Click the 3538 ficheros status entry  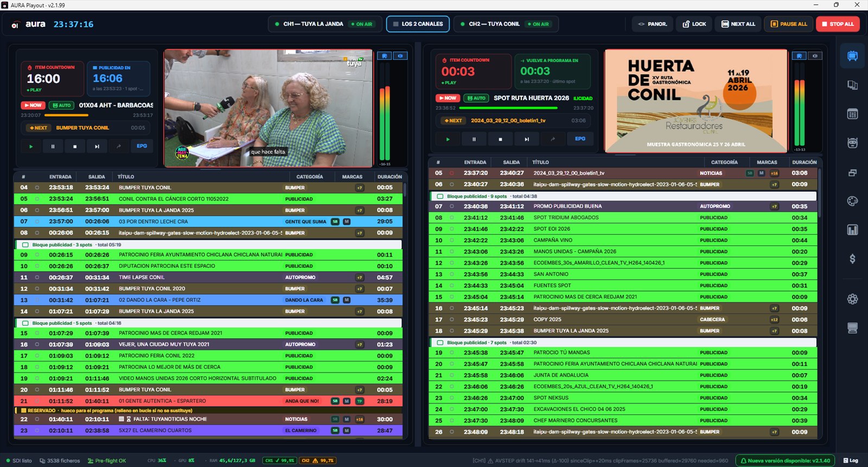coord(60,460)
